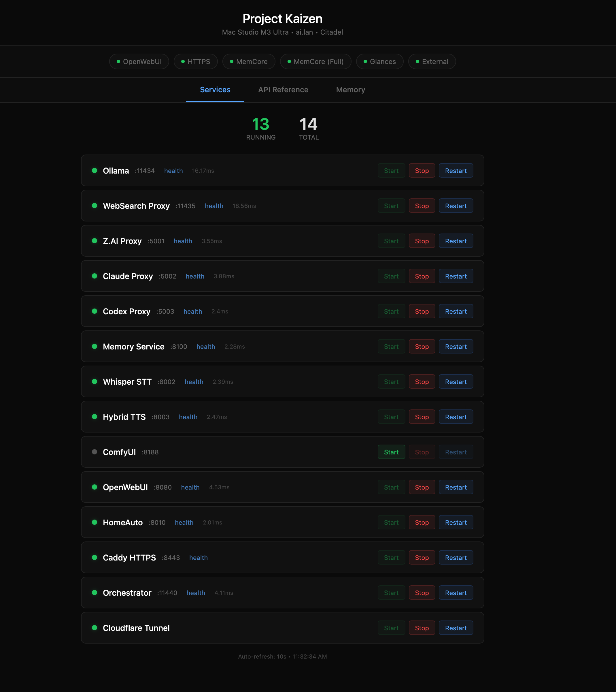This screenshot has width=616, height=692.
Task: Switch to the API Reference tab
Action: pos(283,90)
